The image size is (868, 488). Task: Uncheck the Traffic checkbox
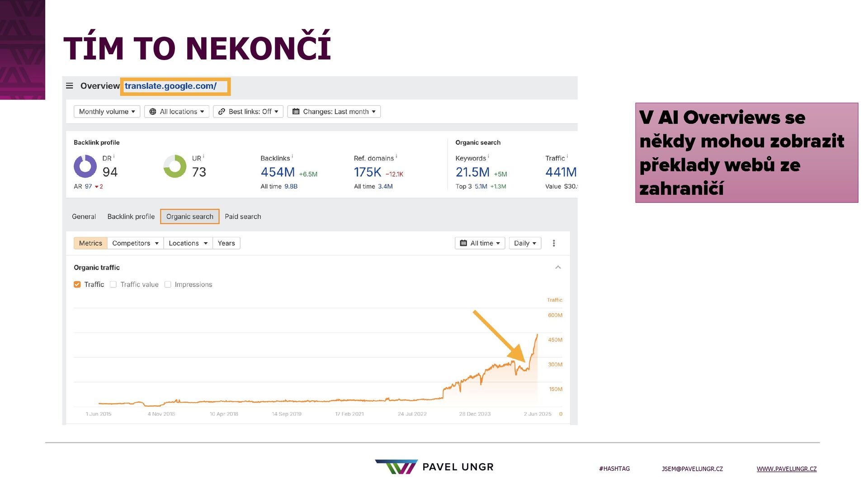(x=77, y=285)
